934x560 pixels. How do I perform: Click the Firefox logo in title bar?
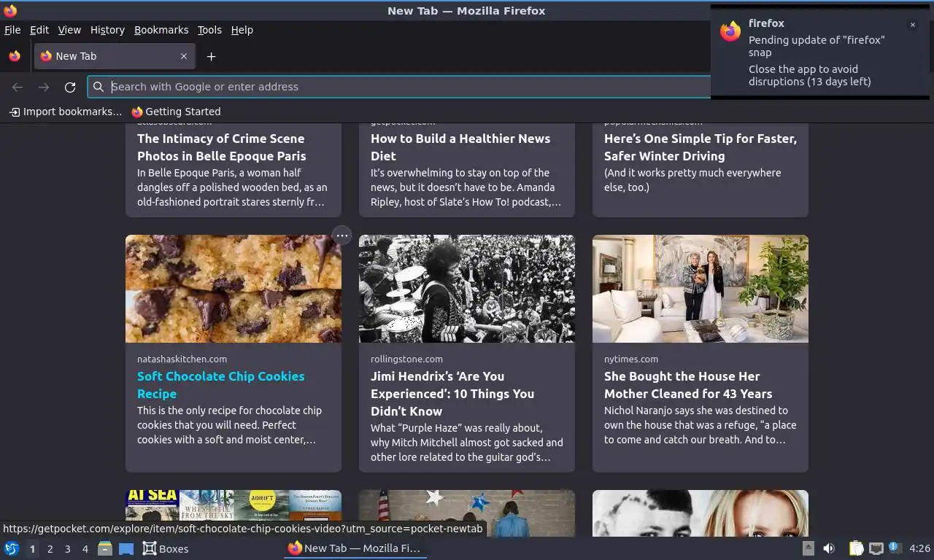pos(10,10)
